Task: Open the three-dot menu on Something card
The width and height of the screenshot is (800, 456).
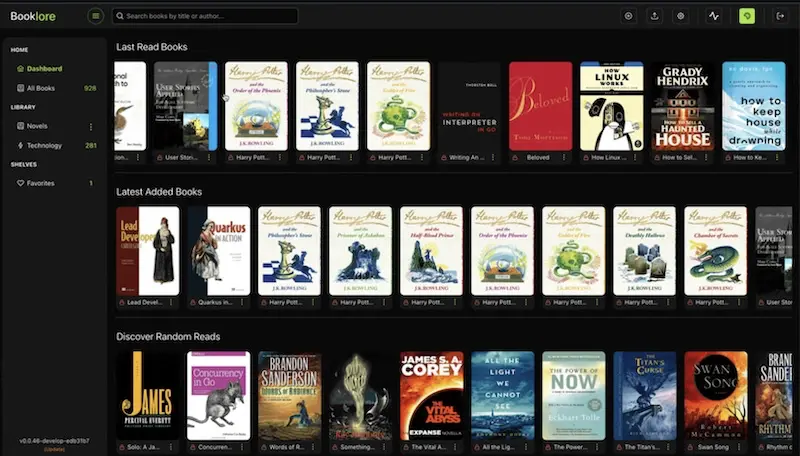Action: tap(384, 447)
